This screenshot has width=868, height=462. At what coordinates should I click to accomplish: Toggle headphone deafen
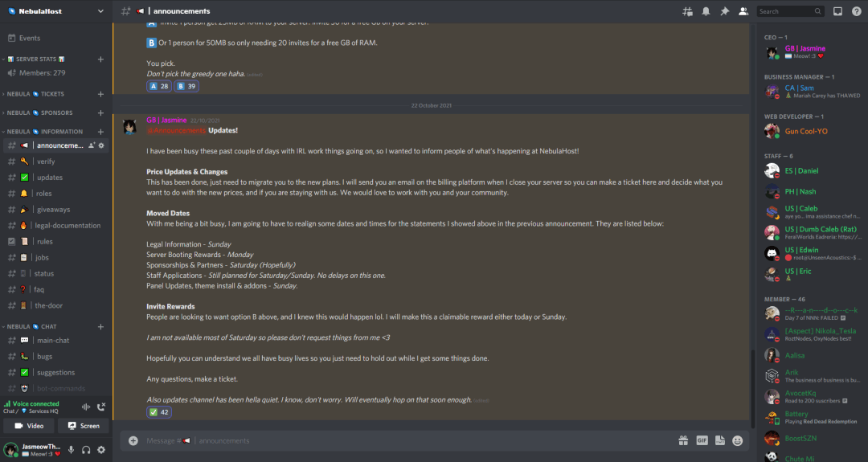[x=86, y=450]
